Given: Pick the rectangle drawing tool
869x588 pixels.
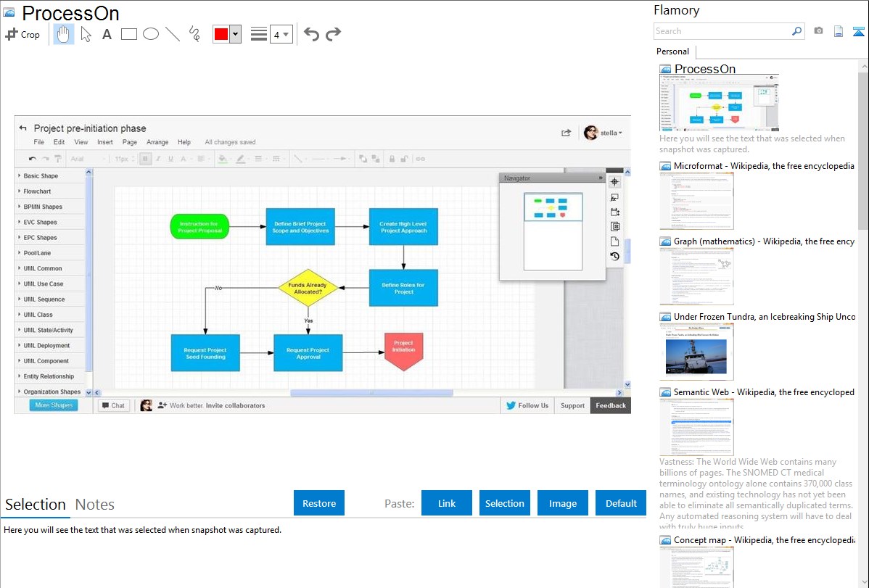Looking at the screenshot, I should pos(128,34).
